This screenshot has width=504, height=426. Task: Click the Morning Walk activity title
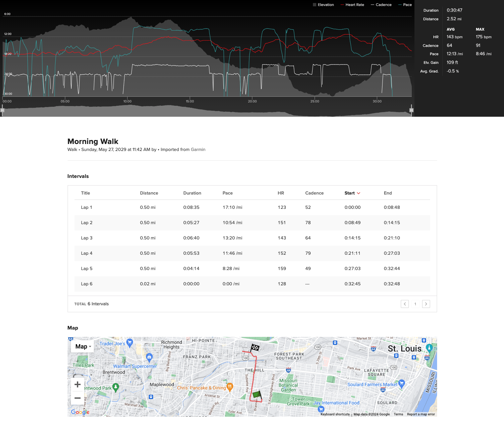click(93, 141)
